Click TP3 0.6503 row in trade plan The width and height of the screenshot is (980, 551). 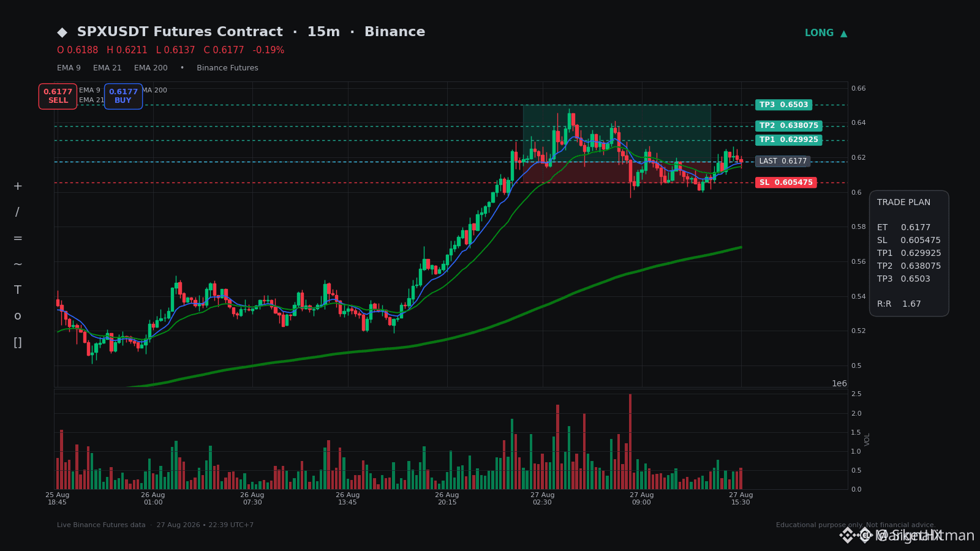point(903,279)
